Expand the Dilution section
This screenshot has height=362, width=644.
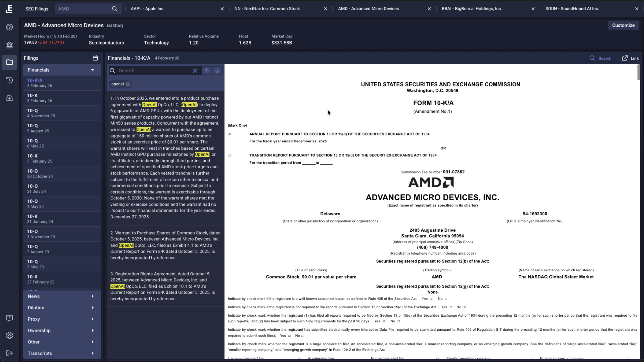[62, 308]
